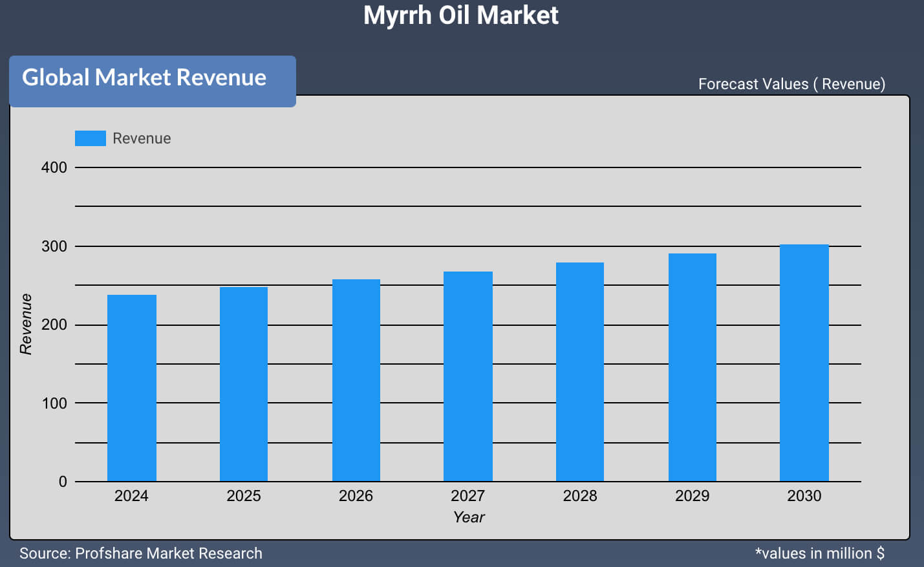
Task: Select the 2026 revenue bar
Action: point(356,380)
